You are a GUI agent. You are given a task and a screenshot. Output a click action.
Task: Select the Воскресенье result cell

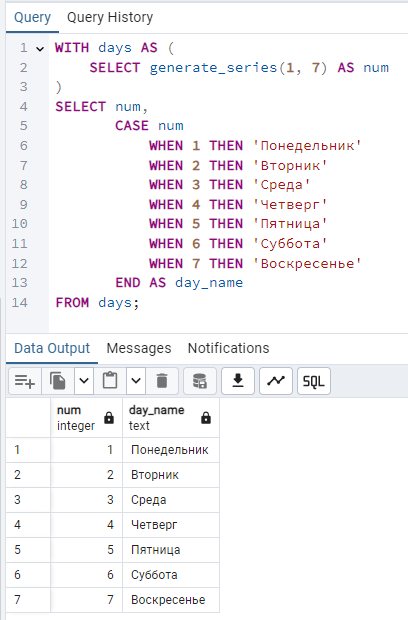[171, 600]
